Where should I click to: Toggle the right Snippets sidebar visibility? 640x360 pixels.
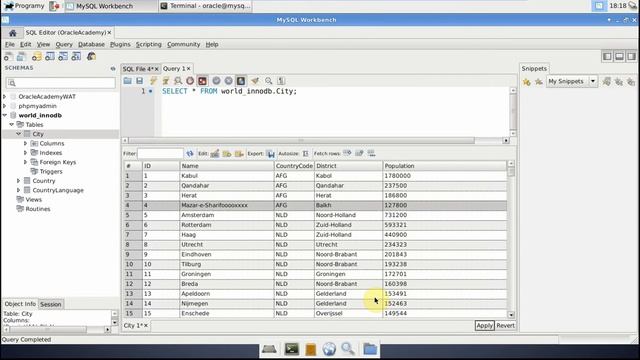pos(631,56)
